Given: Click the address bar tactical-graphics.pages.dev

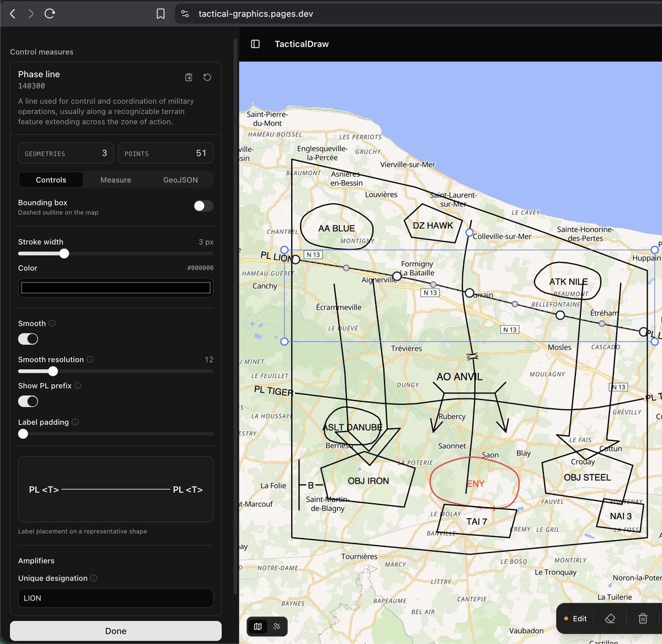Looking at the screenshot, I should coord(255,14).
